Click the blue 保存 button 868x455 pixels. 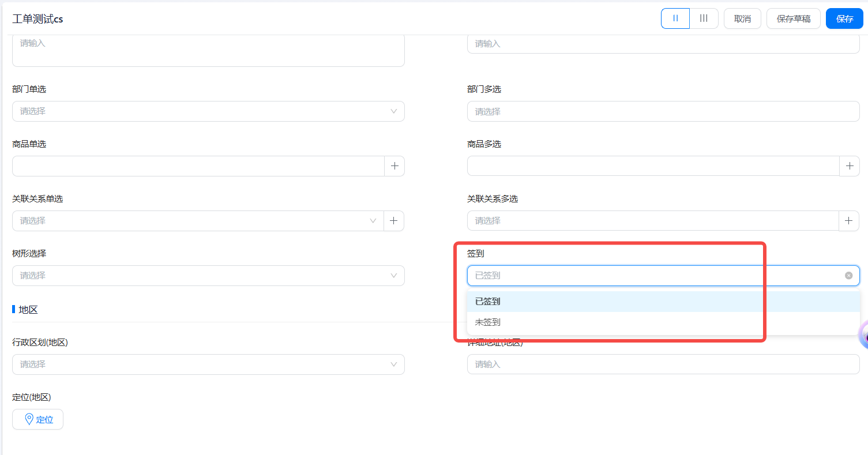[x=844, y=18]
